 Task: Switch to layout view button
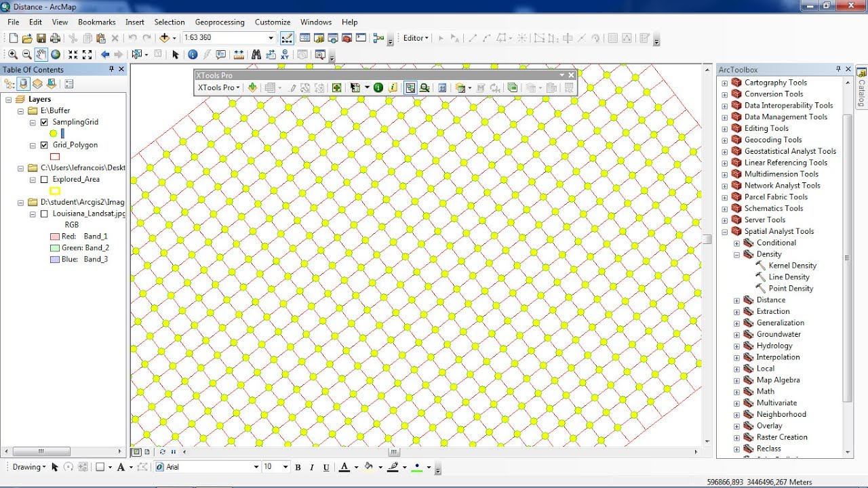(147, 451)
